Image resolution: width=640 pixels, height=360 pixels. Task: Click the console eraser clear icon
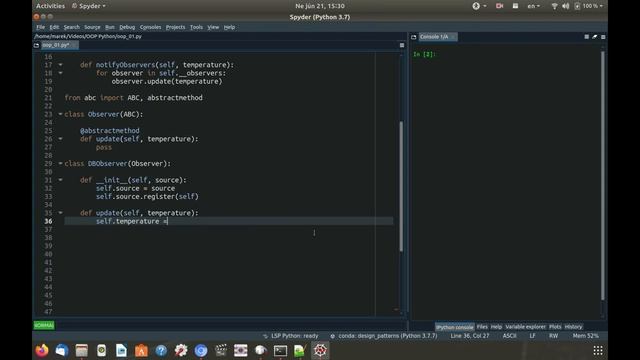point(595,37)
